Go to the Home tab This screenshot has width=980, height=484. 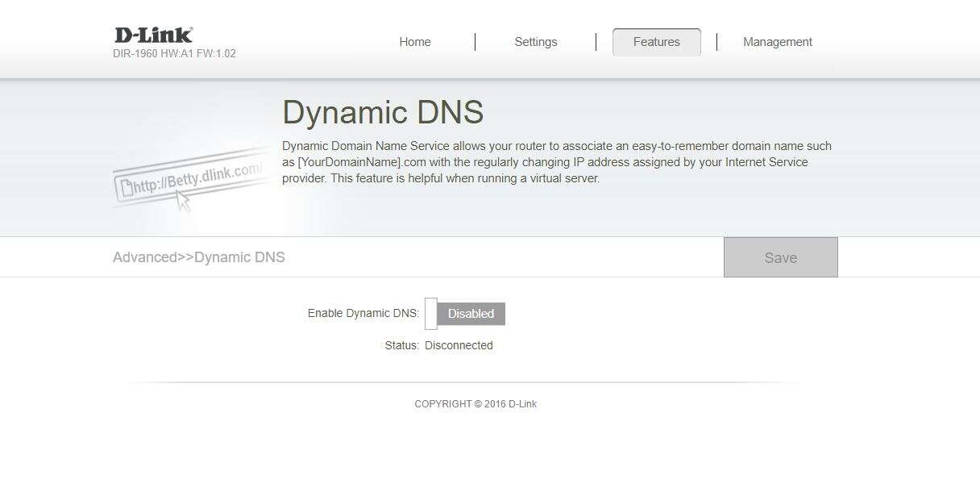point(415,42)
